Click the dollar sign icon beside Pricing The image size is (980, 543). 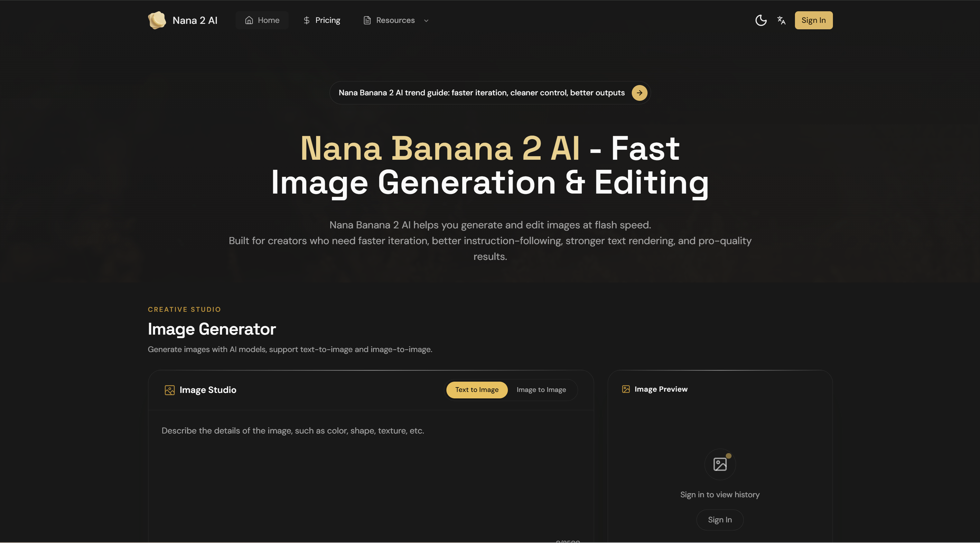[x=306, y=20]
